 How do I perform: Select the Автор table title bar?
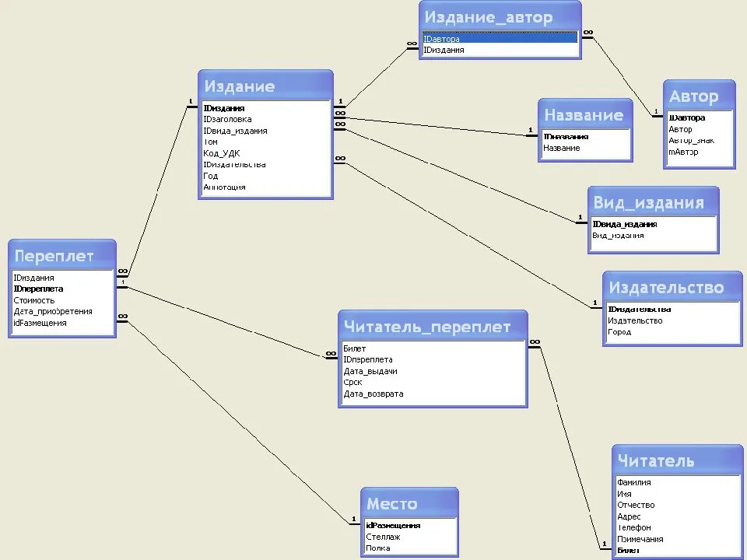point(699,96)
